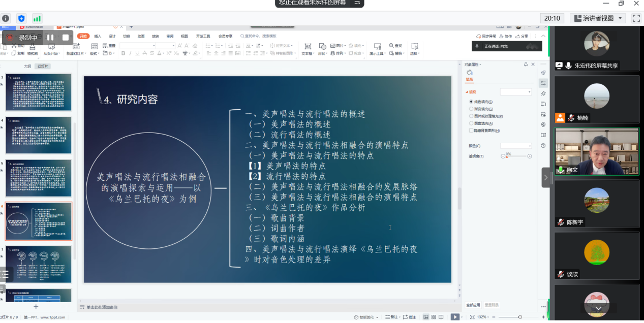Start slideshow from status bar play icon
644x323 pixels.
point(455,317)
